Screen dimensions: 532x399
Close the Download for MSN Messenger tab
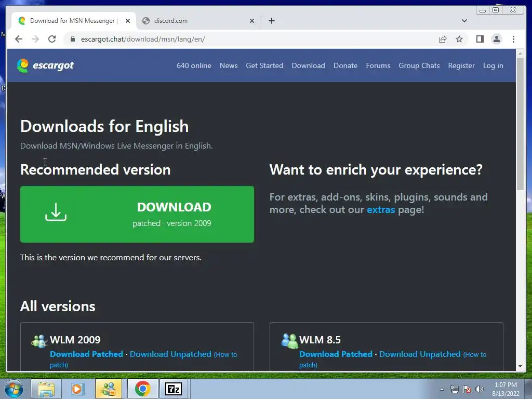[x=128, y=21]
